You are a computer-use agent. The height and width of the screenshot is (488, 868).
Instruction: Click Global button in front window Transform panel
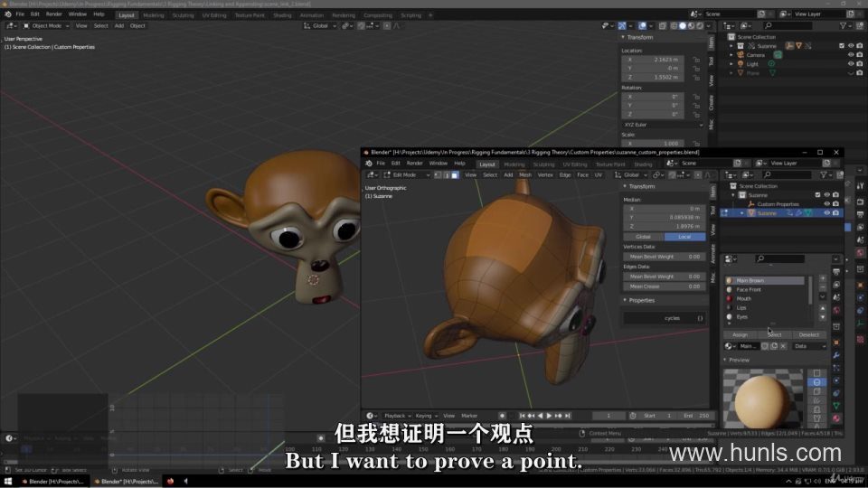tap(643, 237)
